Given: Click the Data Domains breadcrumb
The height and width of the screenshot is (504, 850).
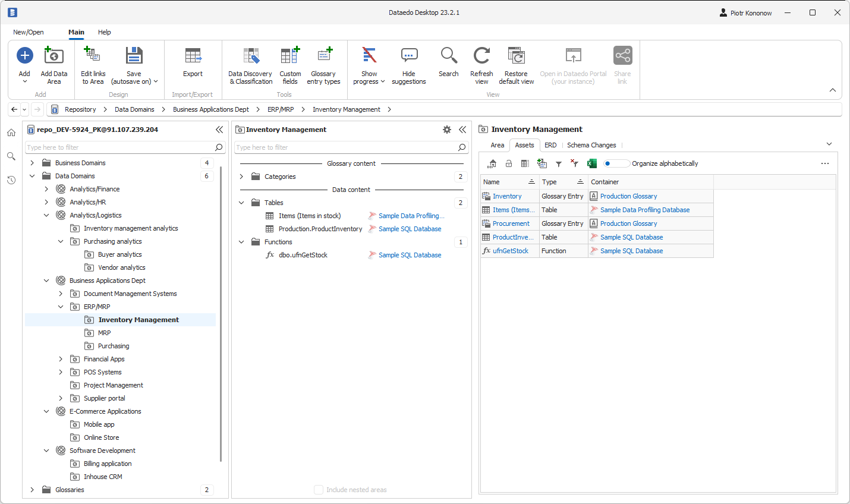Looking at the screenshot, I should 134,109.
